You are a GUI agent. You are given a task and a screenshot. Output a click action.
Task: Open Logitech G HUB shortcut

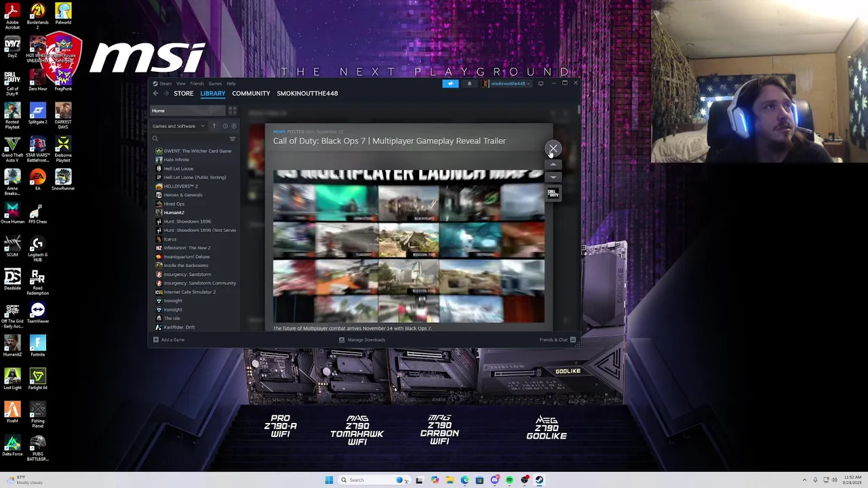click(37, 249)
